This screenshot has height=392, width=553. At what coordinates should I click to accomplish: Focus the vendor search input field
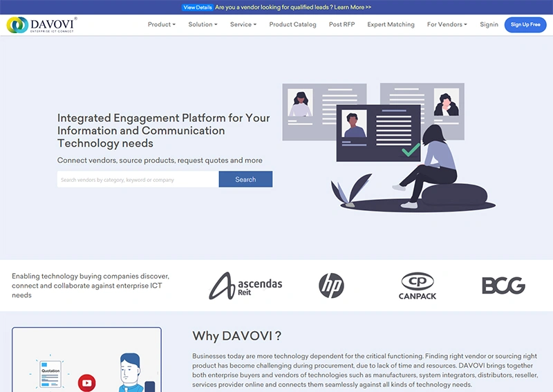tap(138, 180)
